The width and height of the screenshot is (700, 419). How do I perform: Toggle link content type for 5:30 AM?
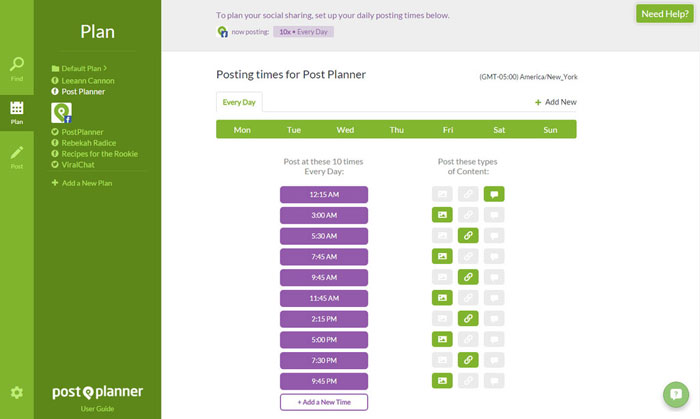click(467, 236)
